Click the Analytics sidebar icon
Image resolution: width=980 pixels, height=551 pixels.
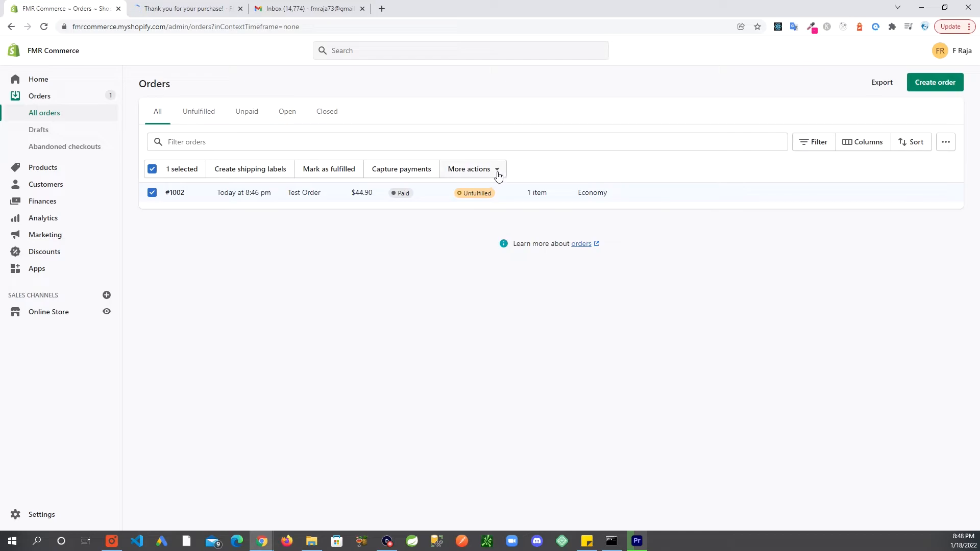coord(15,217)
